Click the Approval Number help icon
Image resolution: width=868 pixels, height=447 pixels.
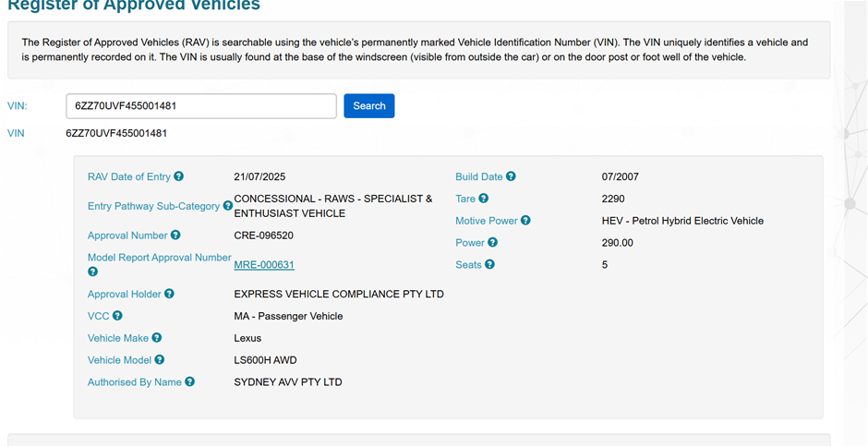(175, 236)
